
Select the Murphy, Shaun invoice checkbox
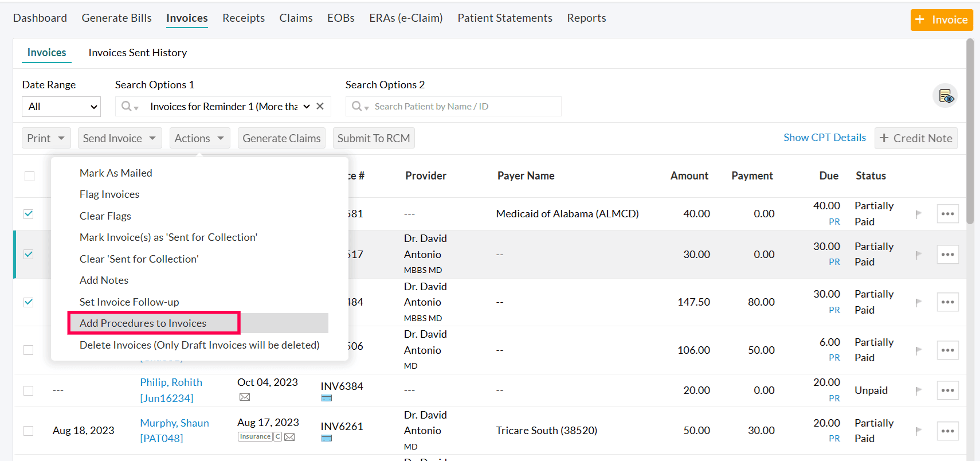click(x=28, y=431)
